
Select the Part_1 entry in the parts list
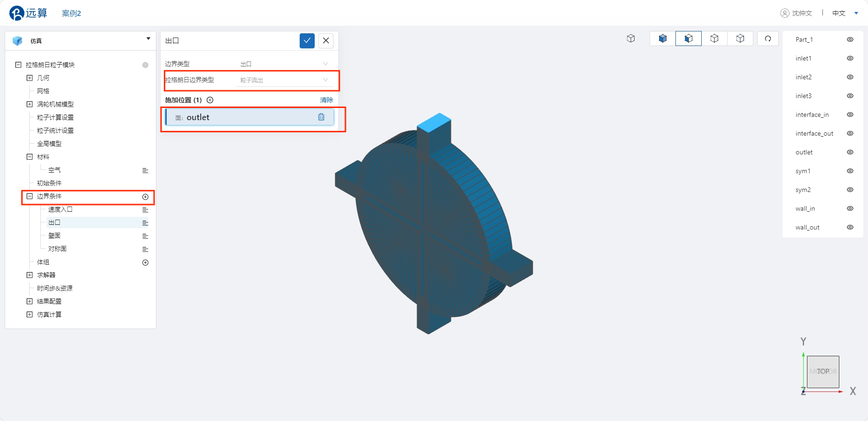coord(804,39)
